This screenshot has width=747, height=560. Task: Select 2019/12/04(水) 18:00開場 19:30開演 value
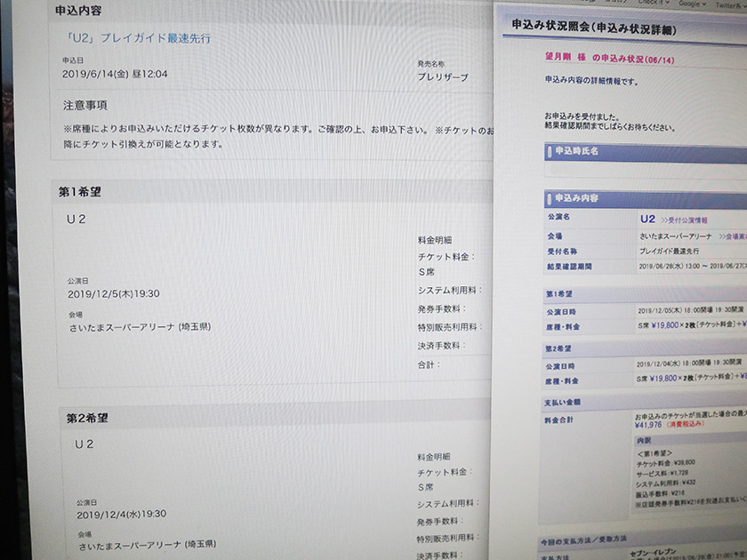(689, 364)
